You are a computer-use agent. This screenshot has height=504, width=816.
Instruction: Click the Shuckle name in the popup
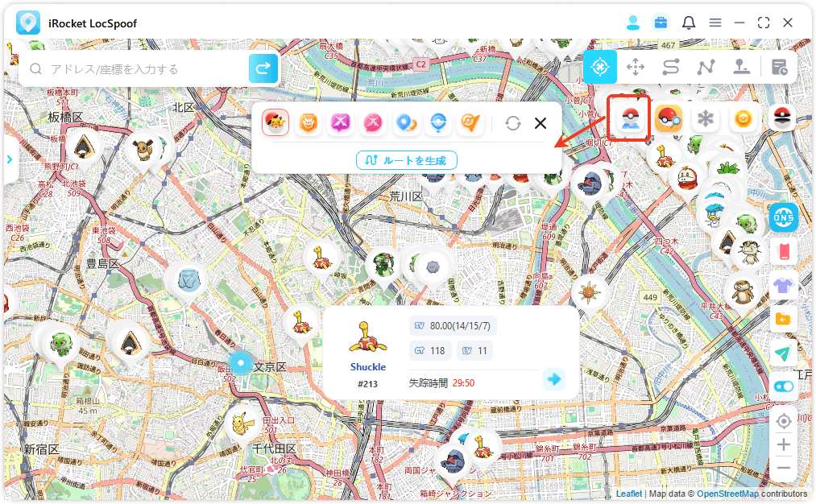pyautogui.click(x=368, y=366)
